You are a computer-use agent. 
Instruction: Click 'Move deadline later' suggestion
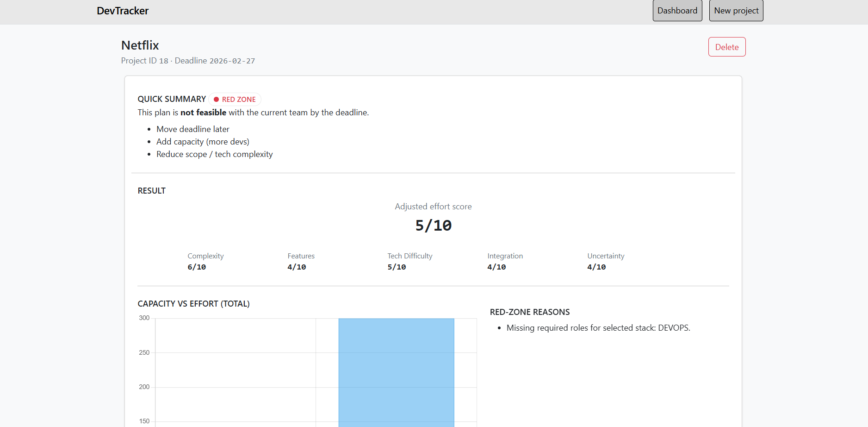click(x=193, y=129)
